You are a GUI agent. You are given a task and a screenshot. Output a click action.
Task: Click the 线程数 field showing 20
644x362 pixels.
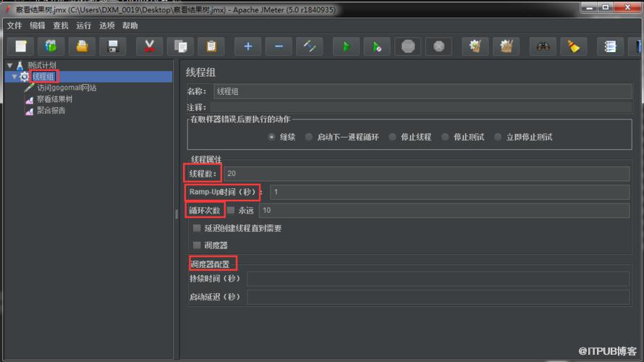click(427, 174)
